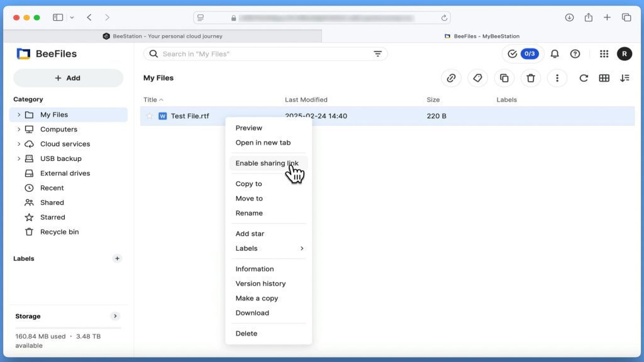Viewport: 644px width, 362px height.
Task: Open Safari sidebar dropdown arrow
Action: point(72,17)
